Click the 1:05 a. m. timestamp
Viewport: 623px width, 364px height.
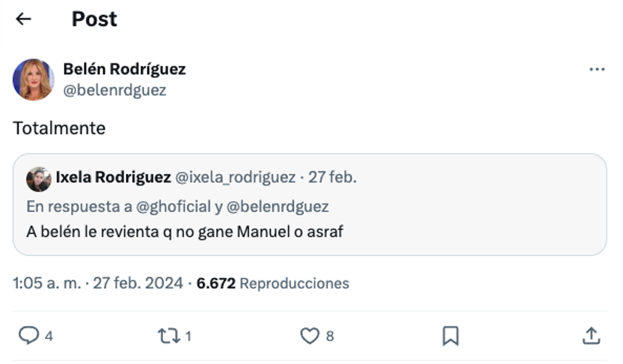click(x=47, y=283)
